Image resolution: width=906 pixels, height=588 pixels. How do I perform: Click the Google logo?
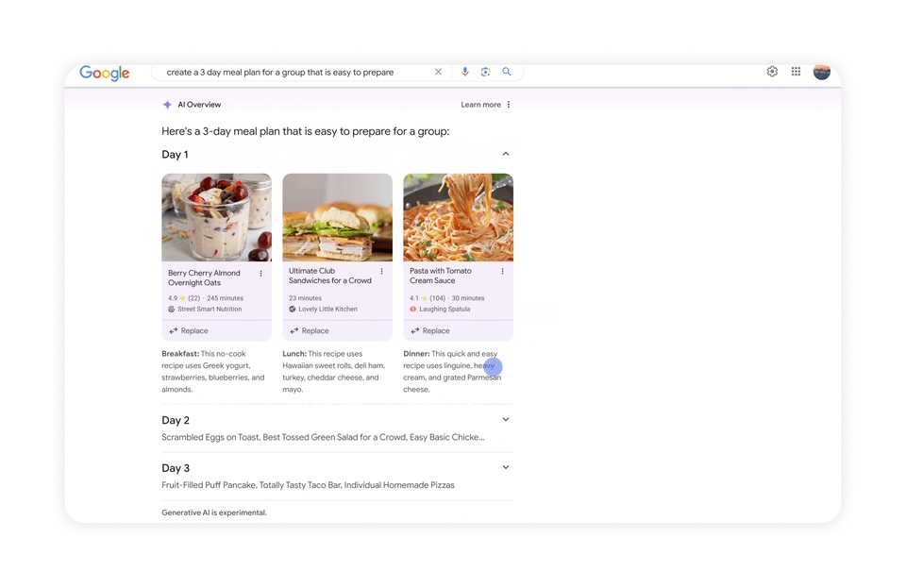point(105,73)
